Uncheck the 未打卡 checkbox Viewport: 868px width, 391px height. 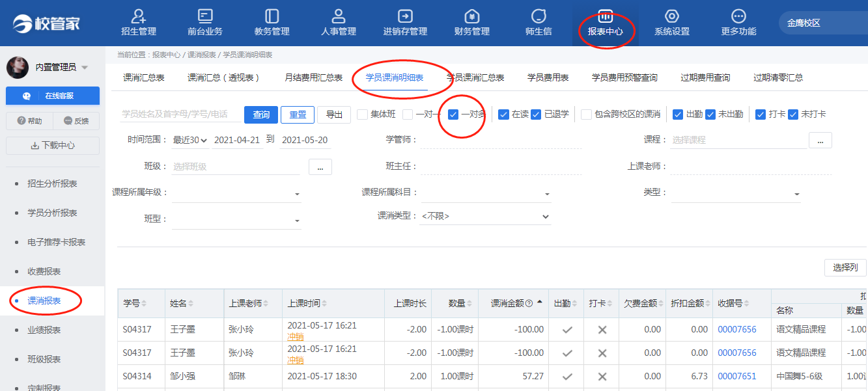793,115
